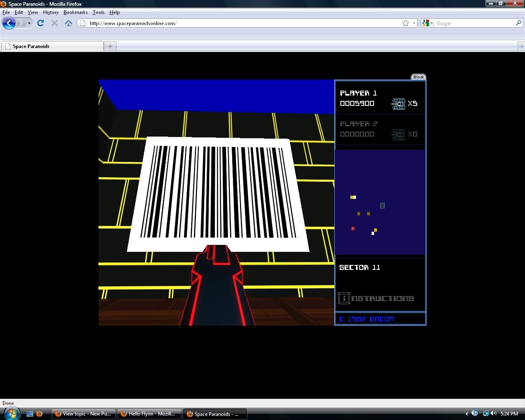The image size is (525, 420).
Task: Launch Firefox from the quick launch bar
Action: point(39,414)
